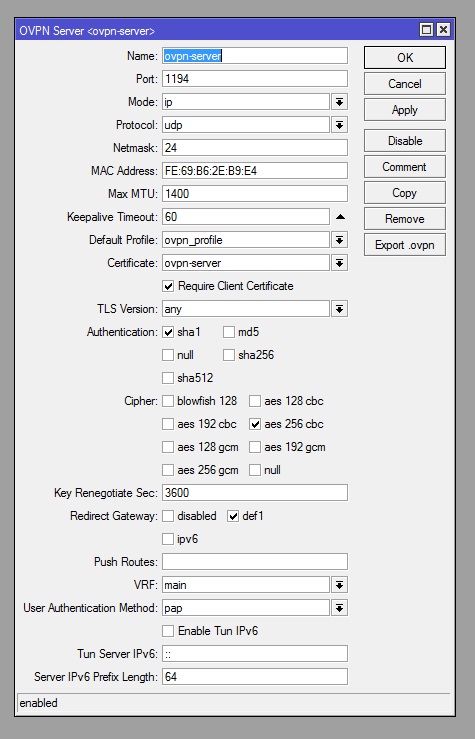Check aes 192 gcm cipher

[x=255, y=447]
